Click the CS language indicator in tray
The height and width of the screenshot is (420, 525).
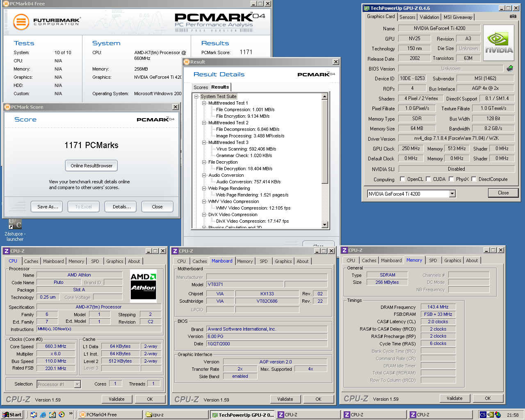tap(483, 415)
